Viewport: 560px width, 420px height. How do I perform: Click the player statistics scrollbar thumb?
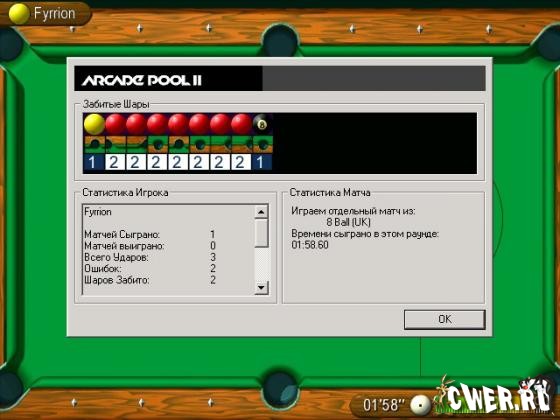coord(261,233)
